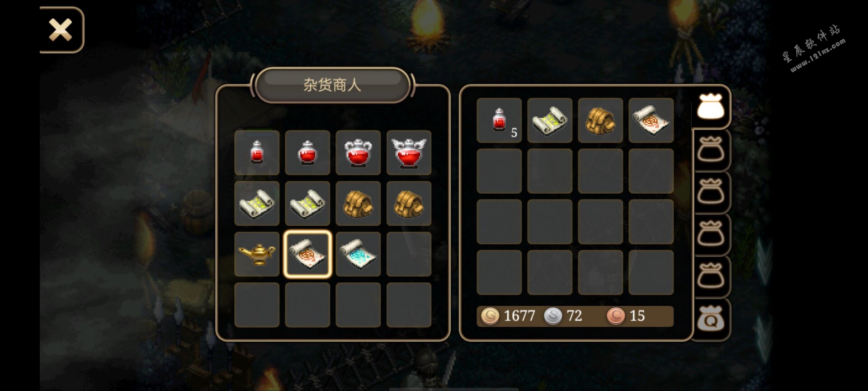This screenshot has height=391, width=868.
Task: Open the quest bag tab marked Q
Action: tap(711, 319)
